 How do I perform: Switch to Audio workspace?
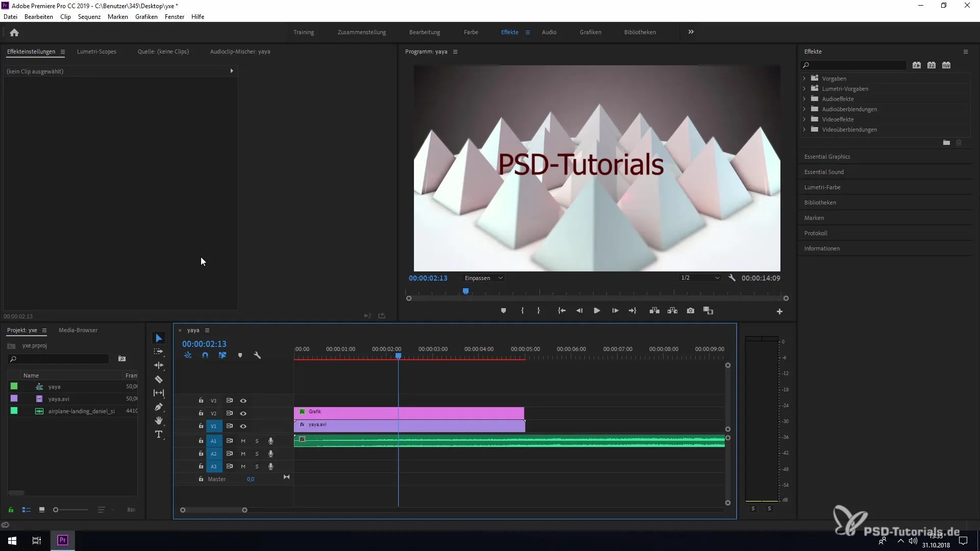[549, 32]
